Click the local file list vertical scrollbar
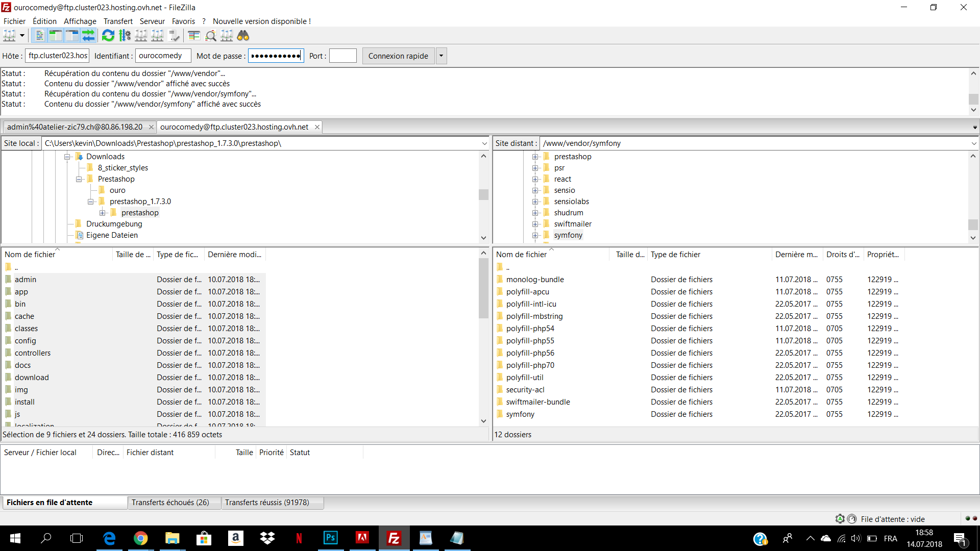The image size is (980, 551). tap(483, 337)
